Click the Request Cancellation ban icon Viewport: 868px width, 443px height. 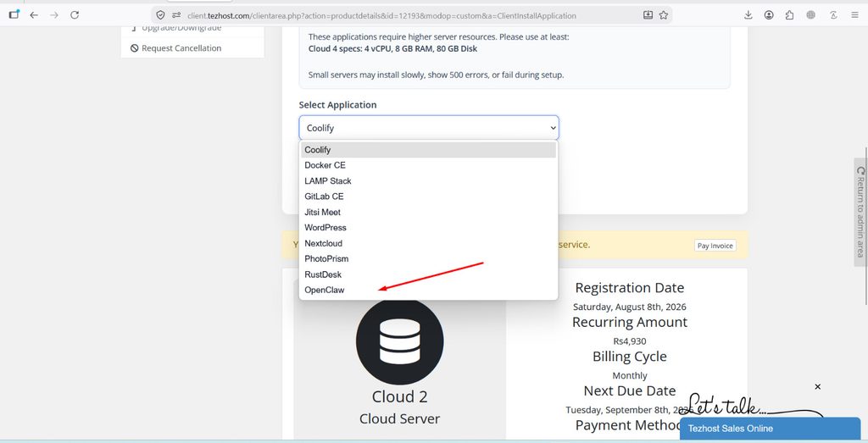[x=135, y=48]
